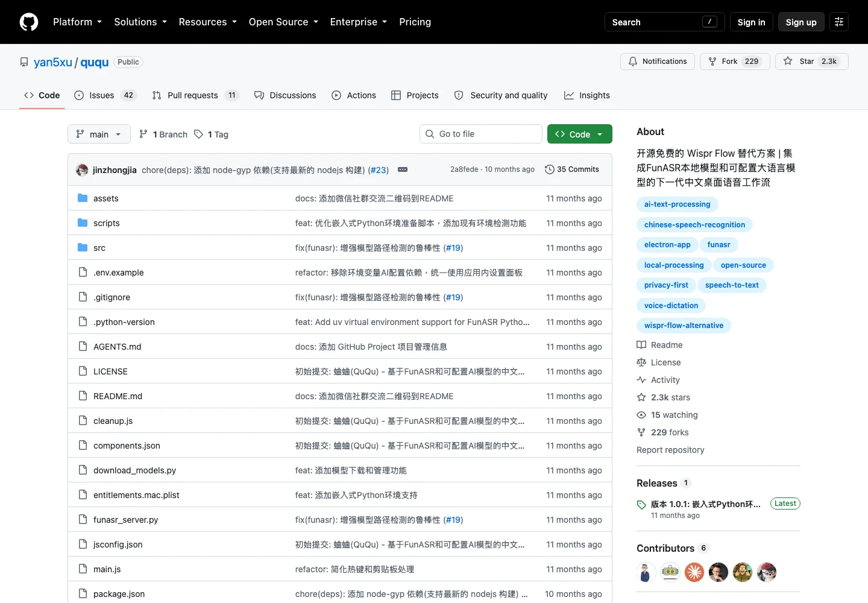
Task: Click the branch icon beside 1 Branch
Action: click(143, 134)
